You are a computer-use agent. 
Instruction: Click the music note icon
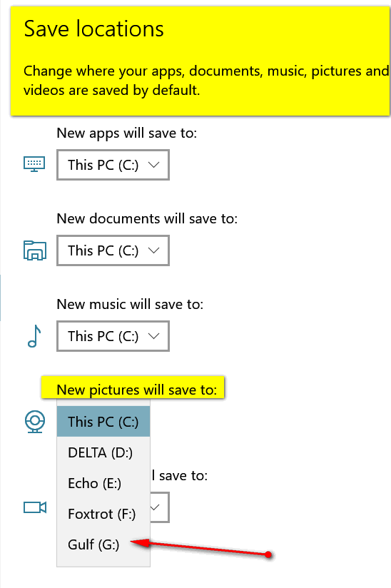(x=34, y=336)
